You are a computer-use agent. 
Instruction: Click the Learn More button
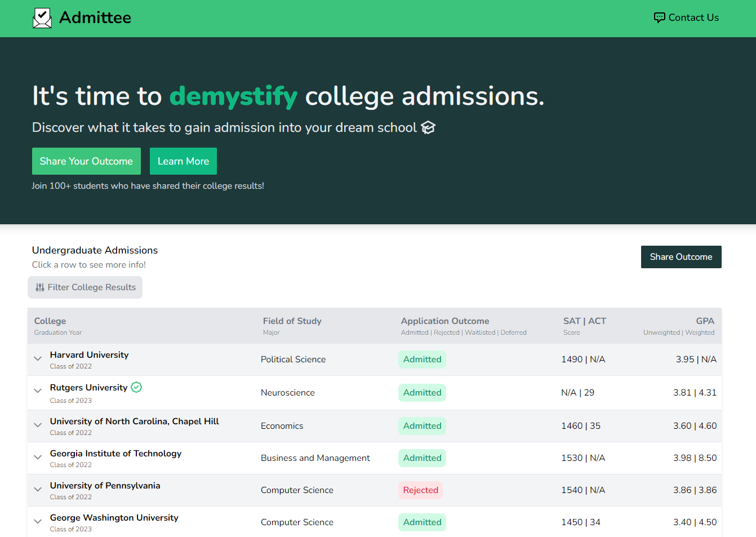click(183, 161)
